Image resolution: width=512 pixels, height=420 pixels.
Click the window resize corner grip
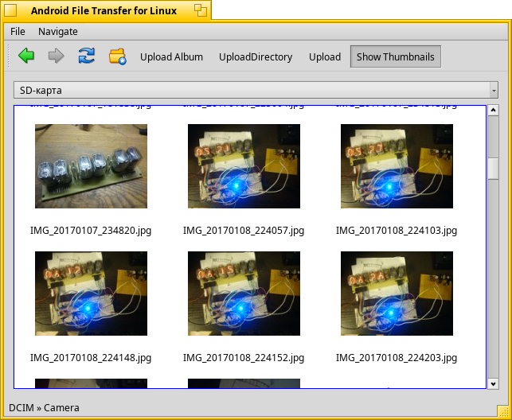[x=503, y=411]
